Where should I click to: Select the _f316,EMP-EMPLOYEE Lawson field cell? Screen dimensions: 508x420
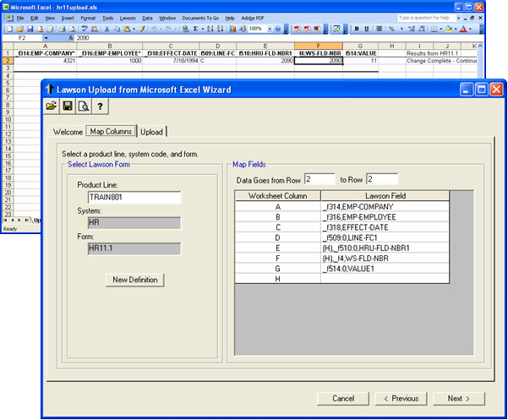385,217
